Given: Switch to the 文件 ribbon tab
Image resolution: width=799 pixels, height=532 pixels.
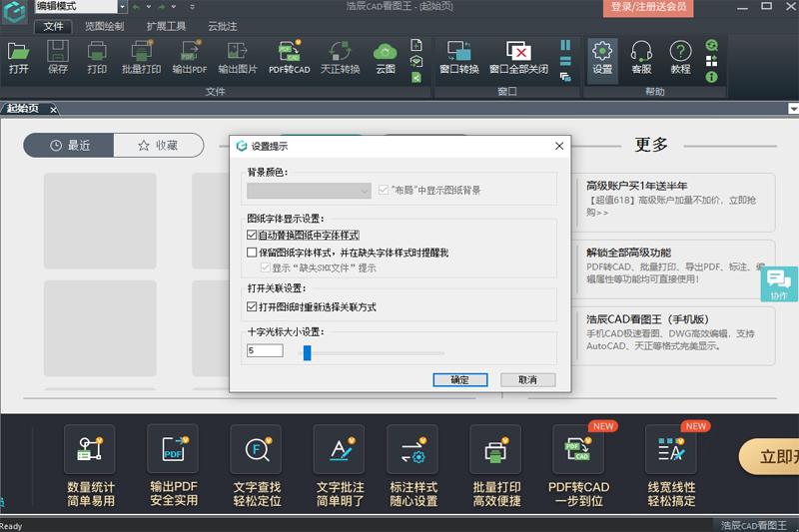Looking at the screenshot, I should (x=53, y=27).
